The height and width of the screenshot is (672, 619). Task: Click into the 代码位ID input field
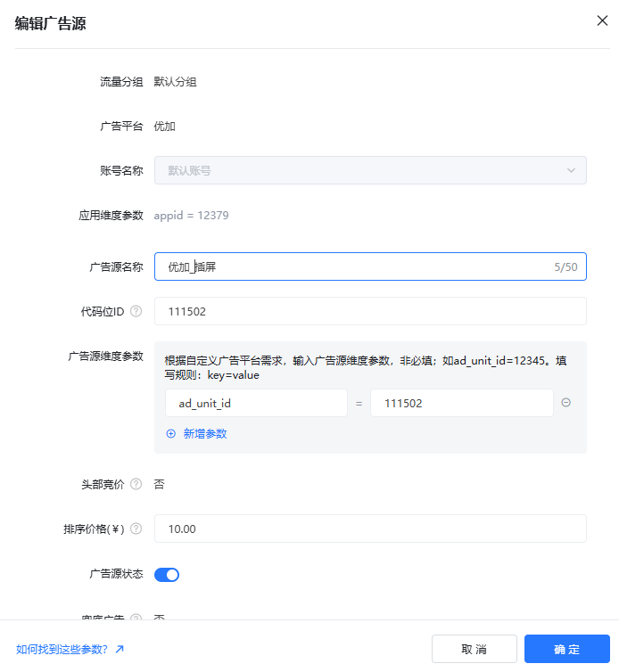(370, 311)
